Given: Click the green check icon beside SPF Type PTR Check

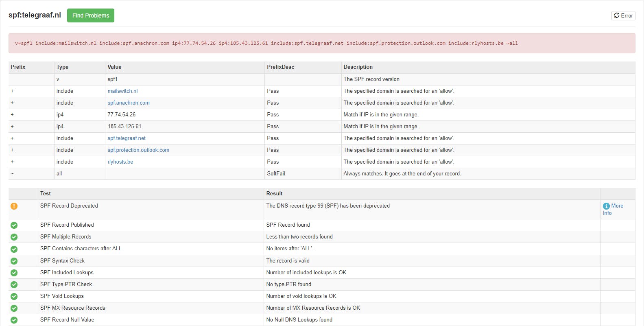Looking at the screenshot, I should tap(14, 284).
